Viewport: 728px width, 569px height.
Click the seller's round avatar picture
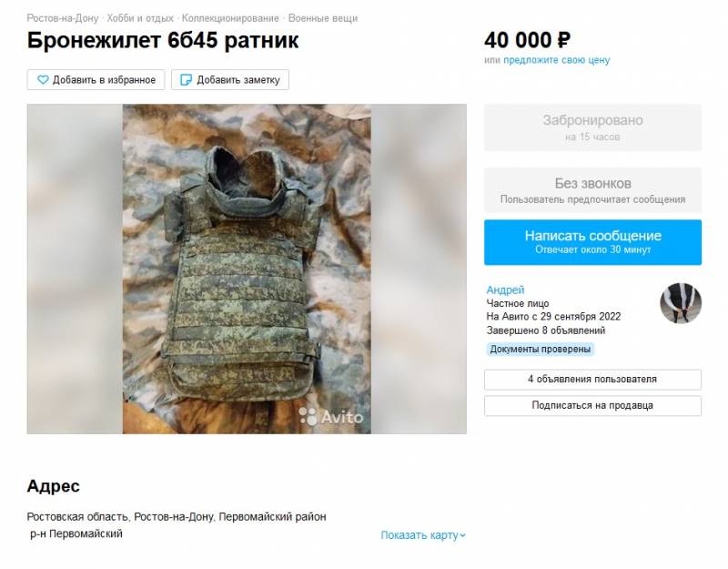[x=681, y=303]
